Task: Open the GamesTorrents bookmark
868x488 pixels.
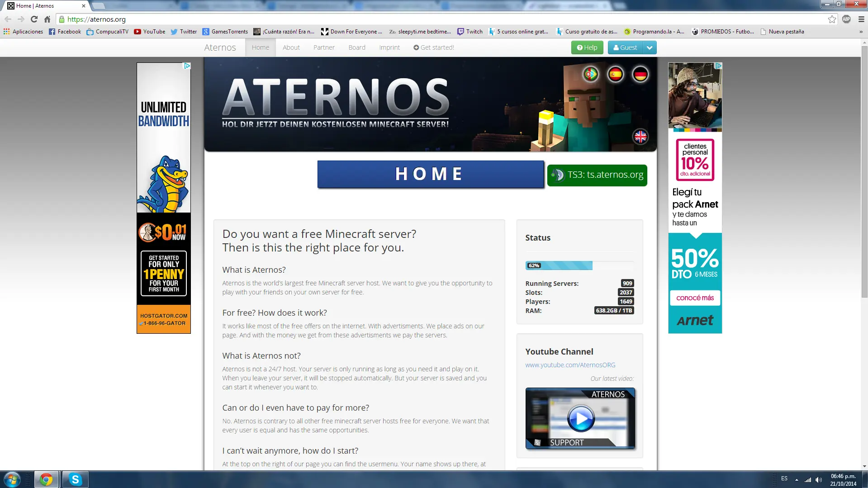Action: click(225, 32)
